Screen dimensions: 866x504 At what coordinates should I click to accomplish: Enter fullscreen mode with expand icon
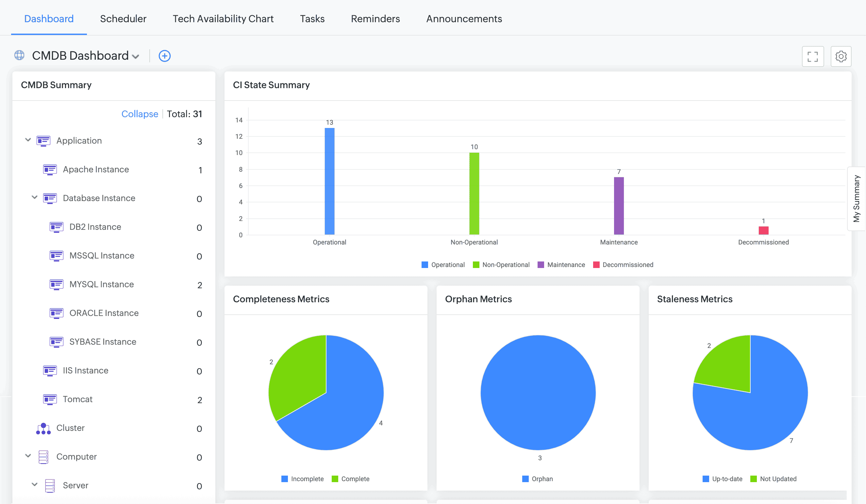[x=812, y=56]
